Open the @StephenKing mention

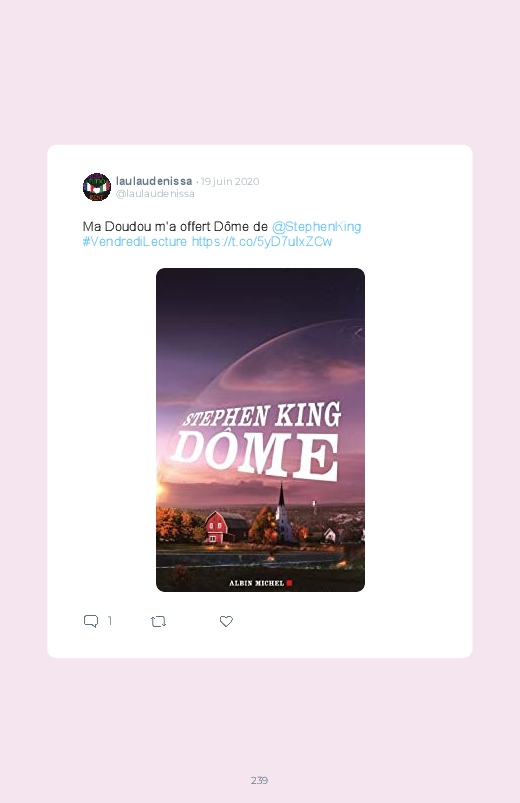316,226
